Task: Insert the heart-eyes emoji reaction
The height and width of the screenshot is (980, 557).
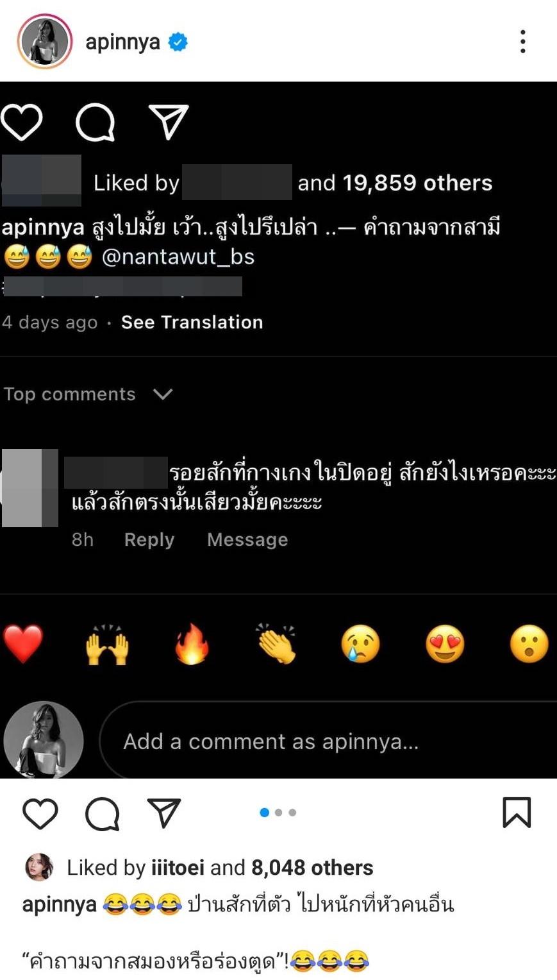Action: (445, 644)
